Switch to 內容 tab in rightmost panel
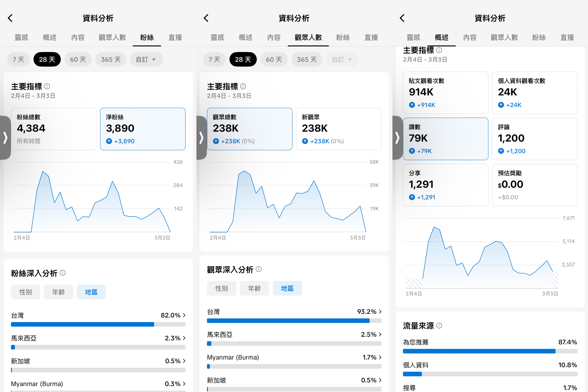Screen dimensions: 588x392 click(x=470, y=38)
